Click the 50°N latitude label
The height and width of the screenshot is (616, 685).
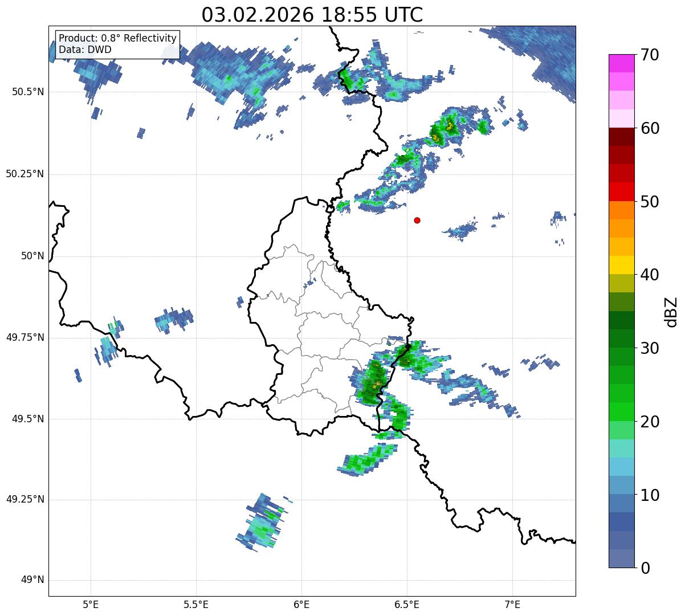pyautogui.click(x=32, y=256)
